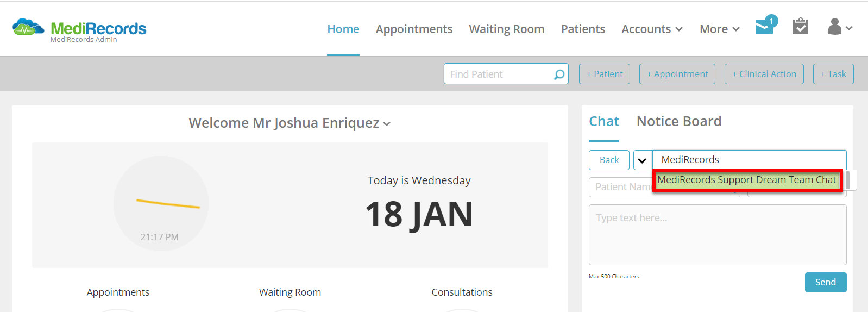Viewport: 868px width, 312px height.
Task: Click the Type text here message box
Action: tap(718, 235)
